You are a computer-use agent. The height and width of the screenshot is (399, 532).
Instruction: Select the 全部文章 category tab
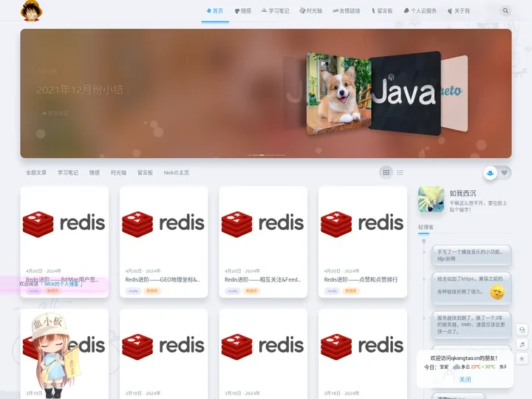pyautogui.click(x=36, y=172)
